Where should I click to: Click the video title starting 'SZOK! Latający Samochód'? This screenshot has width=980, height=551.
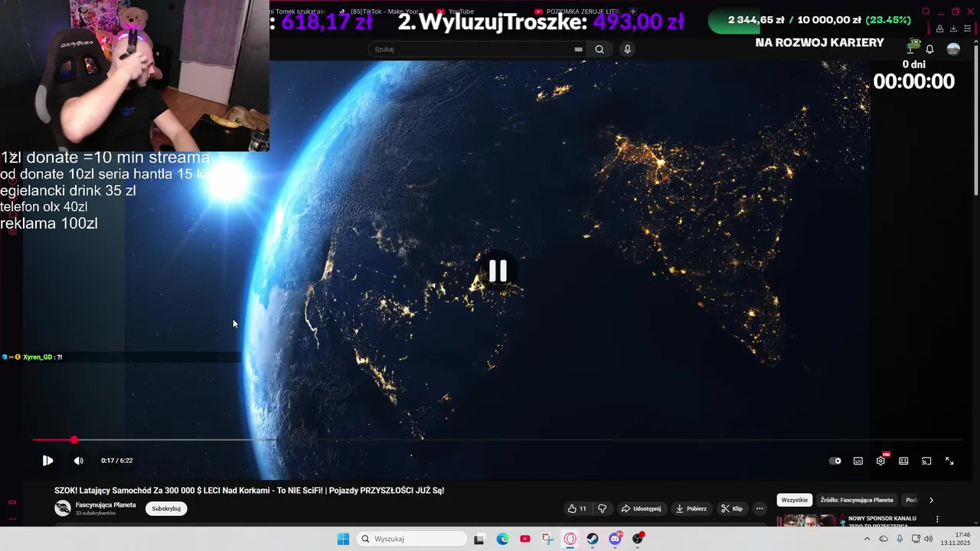click(x=249, y=491)
